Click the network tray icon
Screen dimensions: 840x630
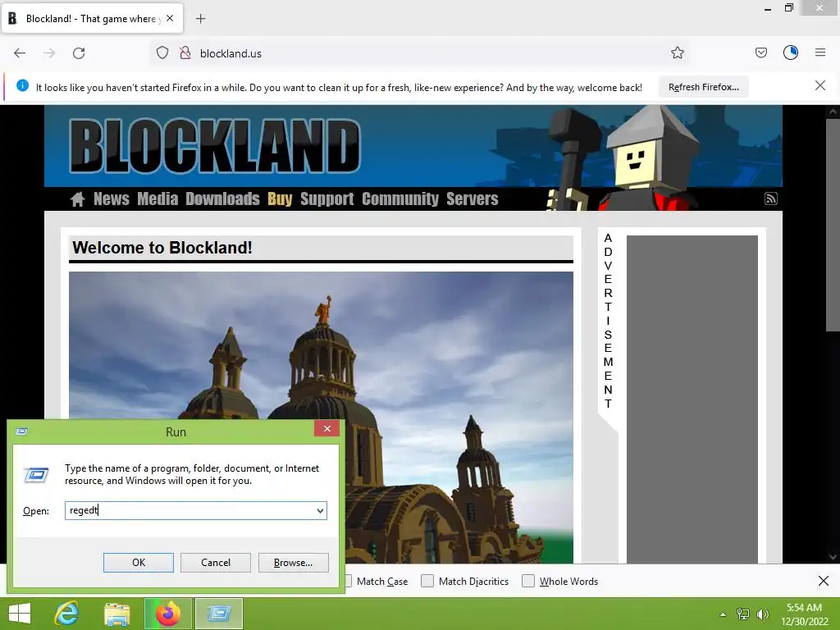[x=743, y=614]
